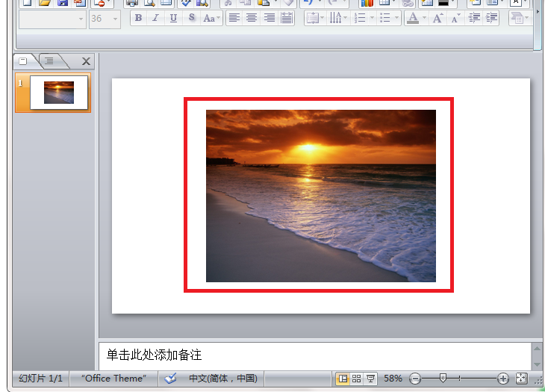Toggle text shadow effect
Screen dimensions: 545x392
point(191,18)
